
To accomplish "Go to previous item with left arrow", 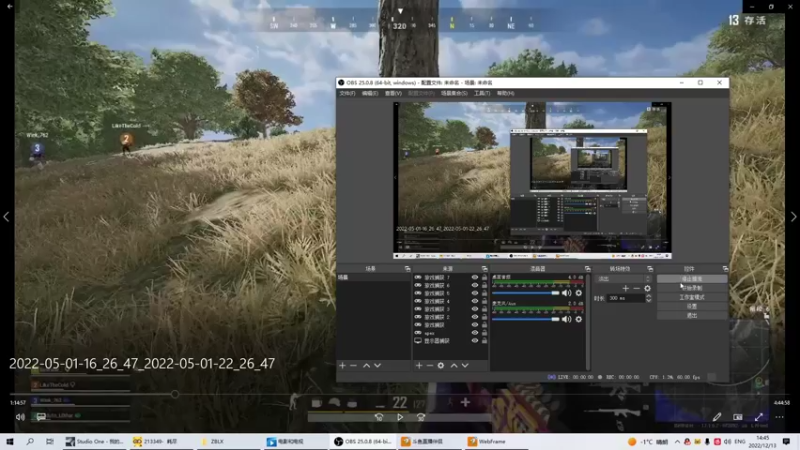I will coord(6,217).
